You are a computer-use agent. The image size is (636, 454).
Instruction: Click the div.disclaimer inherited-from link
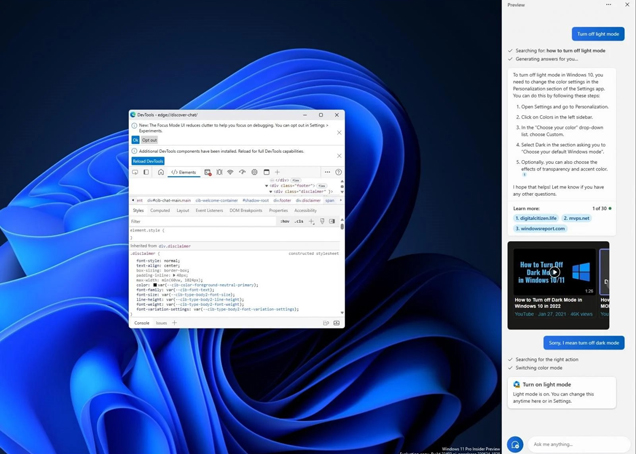click(x=174, y=246)
